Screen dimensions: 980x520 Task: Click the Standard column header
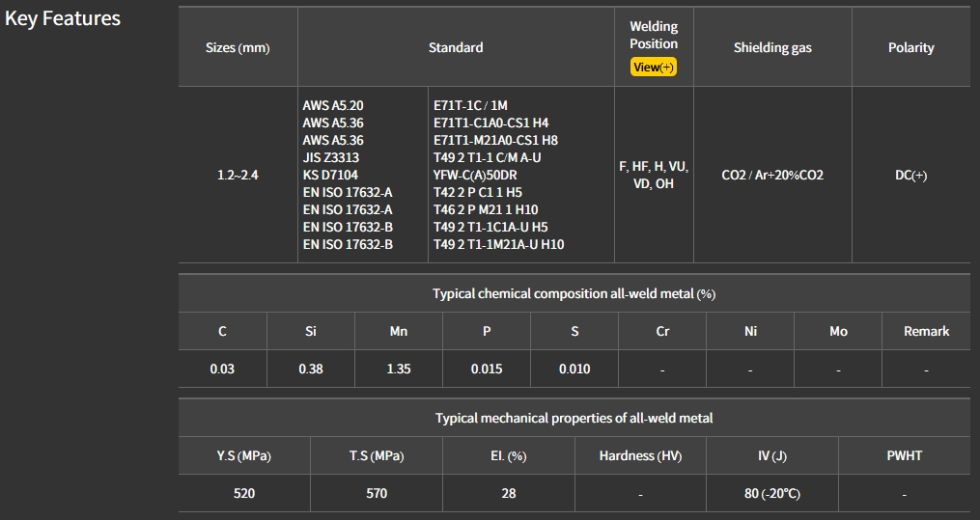click(456, 47)
